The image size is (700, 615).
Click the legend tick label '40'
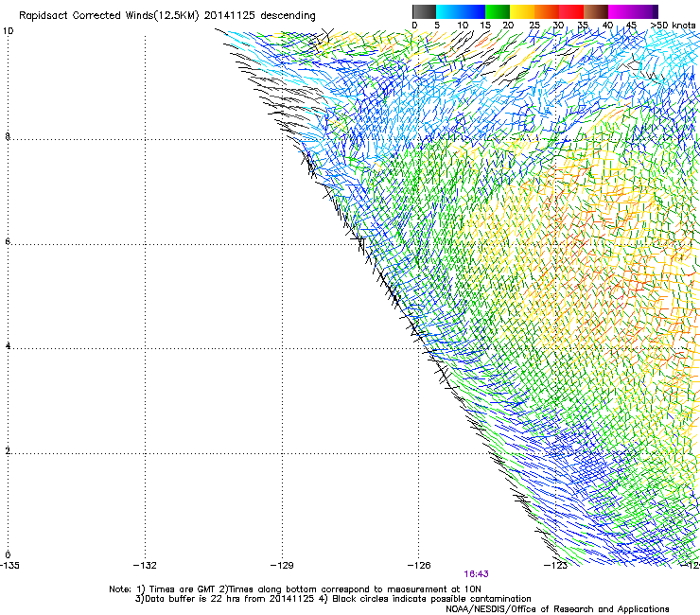(x=607, y=26)
